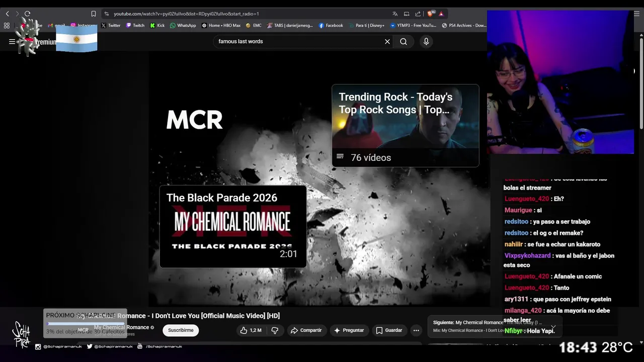Open the YTMP3 - Free YouTube bookmark
The height and width of the screenshot is (362, 644).
[x=414, y=25]
